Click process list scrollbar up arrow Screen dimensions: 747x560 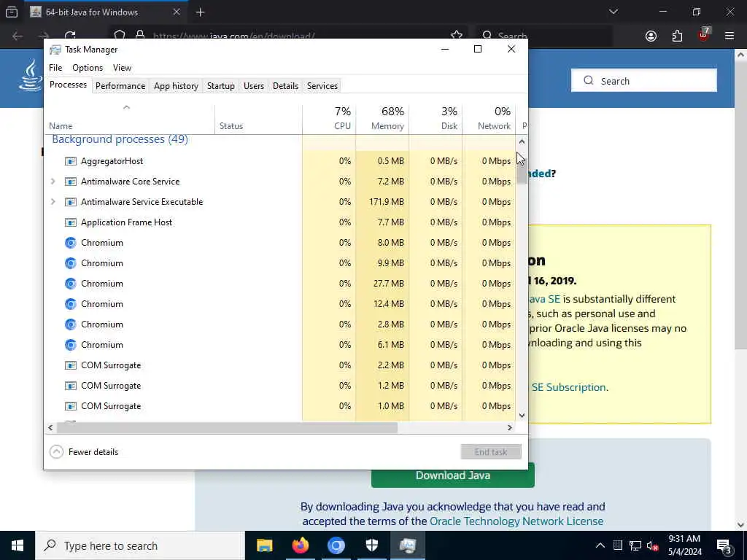(x=522, y=141)
